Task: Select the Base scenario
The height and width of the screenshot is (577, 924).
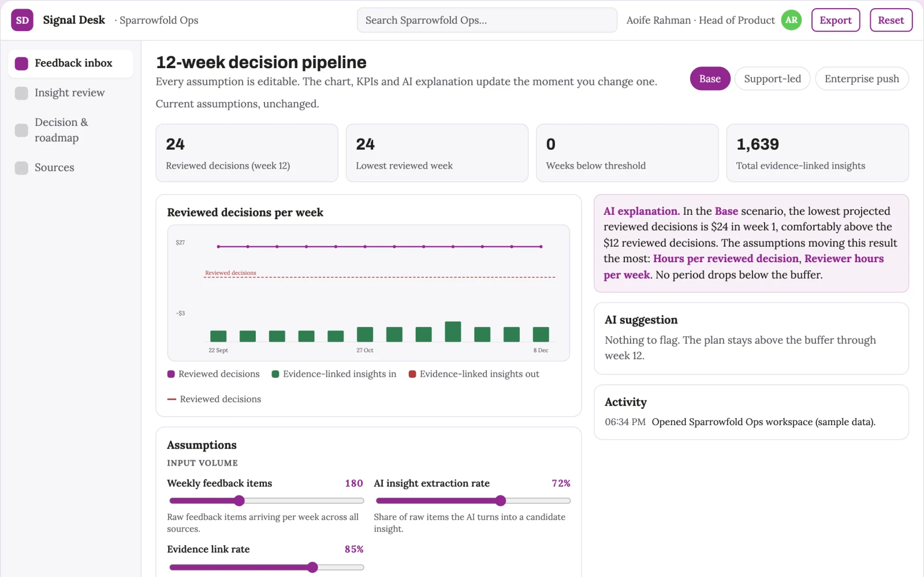Action: point(710,79)
